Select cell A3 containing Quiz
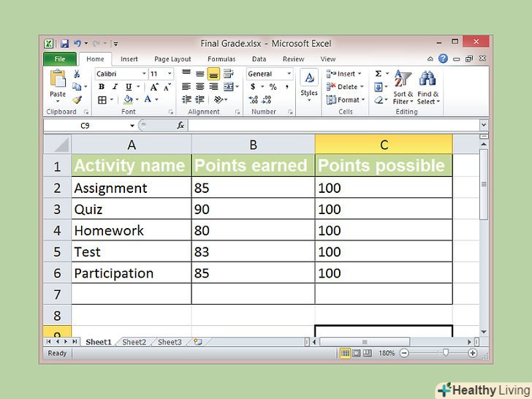 [x=132, y=209]
